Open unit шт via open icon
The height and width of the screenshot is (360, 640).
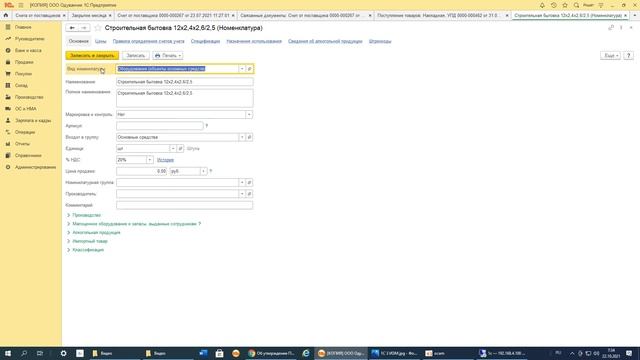coord(180,149)
